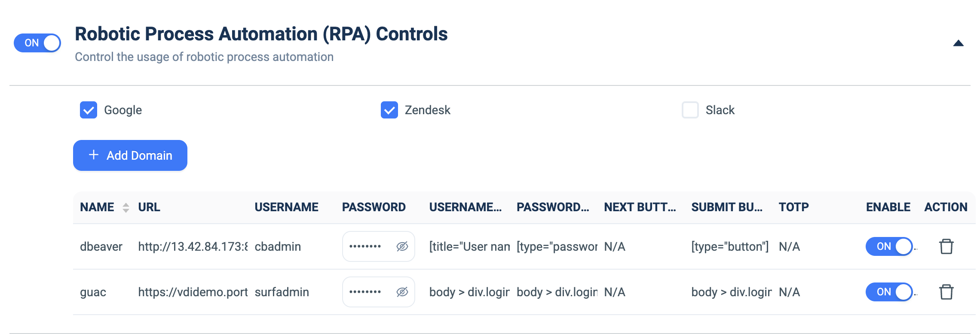The width and height of the screenshot is (980, 334).
Task: Collapse the RPA Controls section arrow
Action: [958, 43]
